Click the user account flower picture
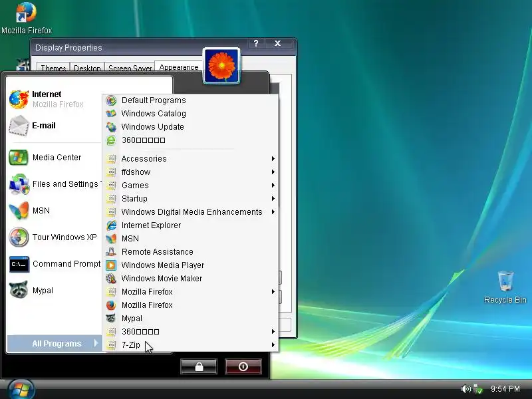The width and height of the screenshot is (532, 399). (221, 66)
